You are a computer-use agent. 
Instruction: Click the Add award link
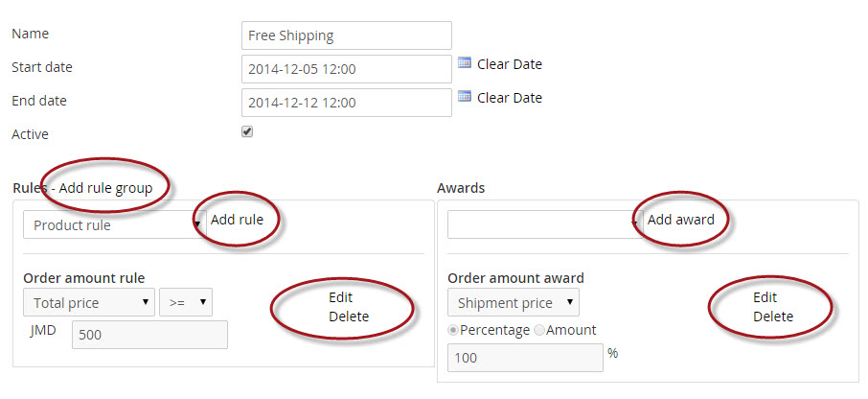681,220
